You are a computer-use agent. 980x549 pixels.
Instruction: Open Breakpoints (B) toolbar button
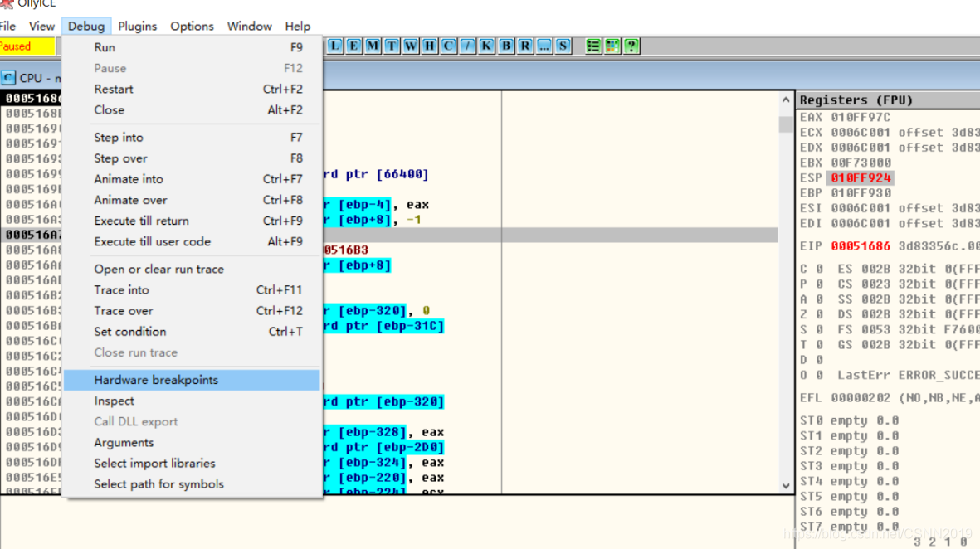tap(506, 46)
